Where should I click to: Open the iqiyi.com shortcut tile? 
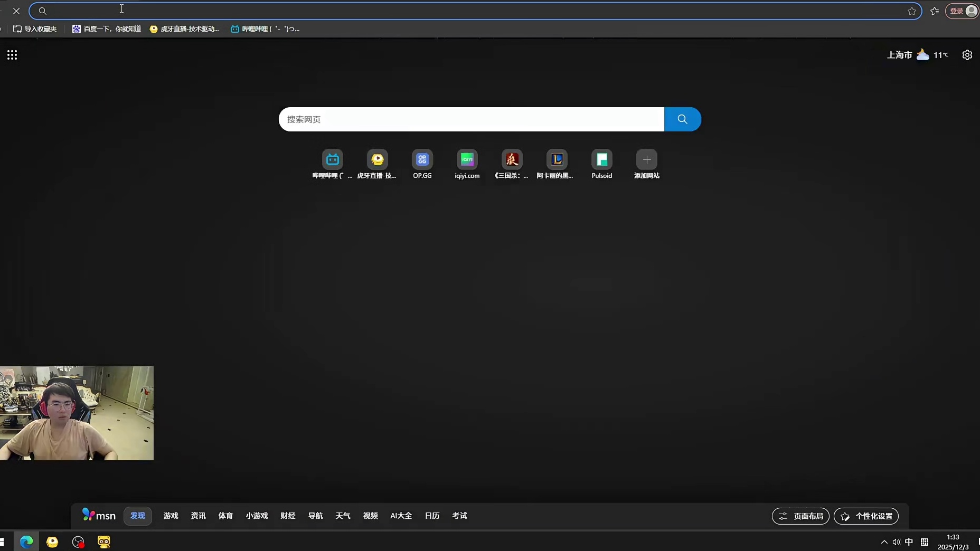[467, 160]
